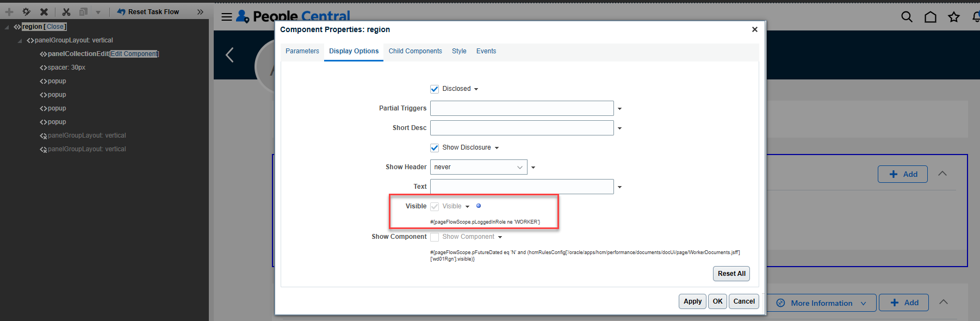Click the delete X icon in composer toolbar

[x=44, y=11]
